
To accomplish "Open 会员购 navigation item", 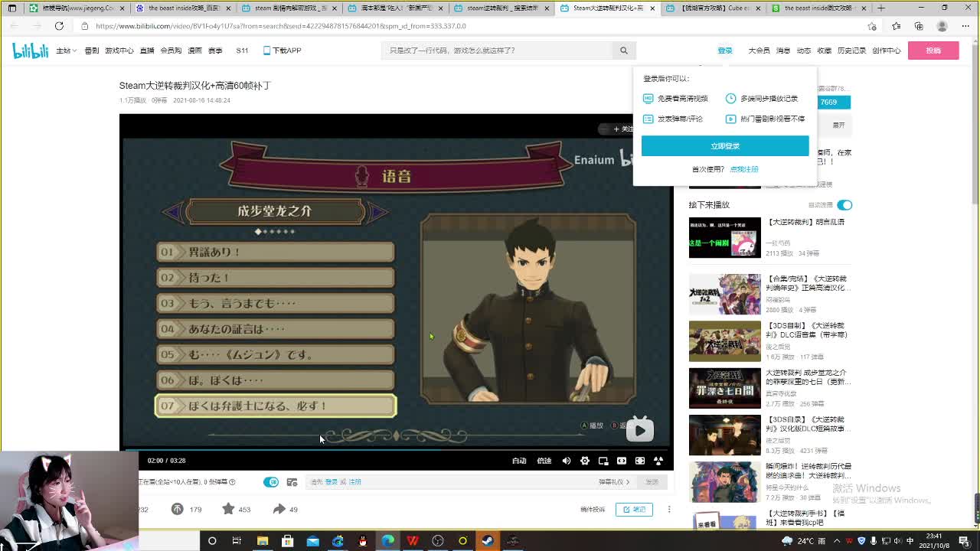I will (x=171, y=51).
